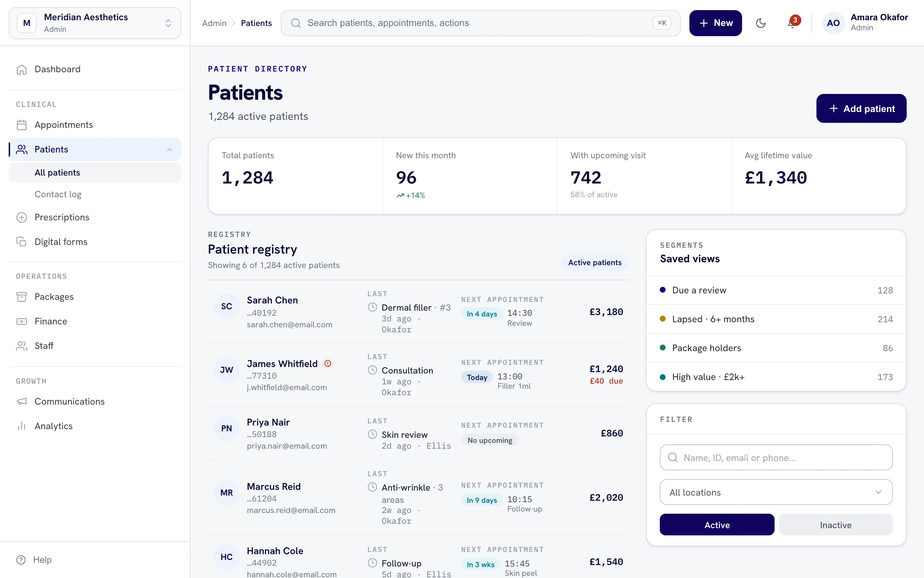Click the MR avatar for Marcus Reid
The height and width of the screenshot is (578, 924).
point(226,493)
